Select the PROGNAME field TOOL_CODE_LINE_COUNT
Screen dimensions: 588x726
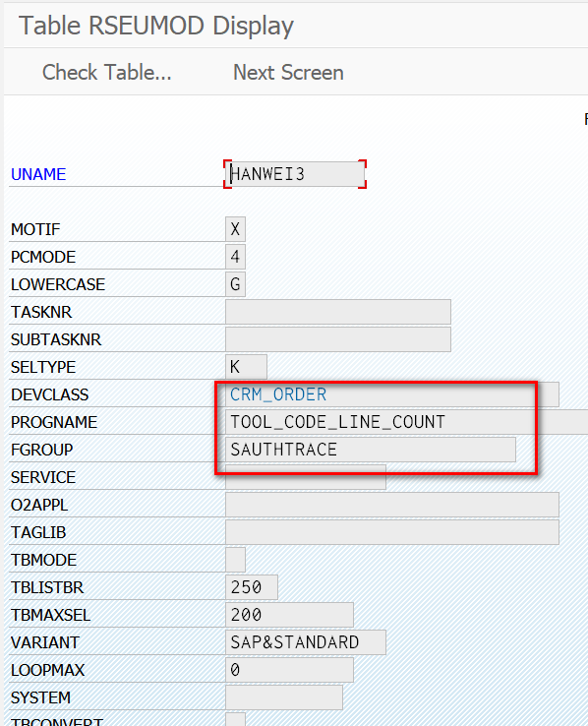[407, 422]
